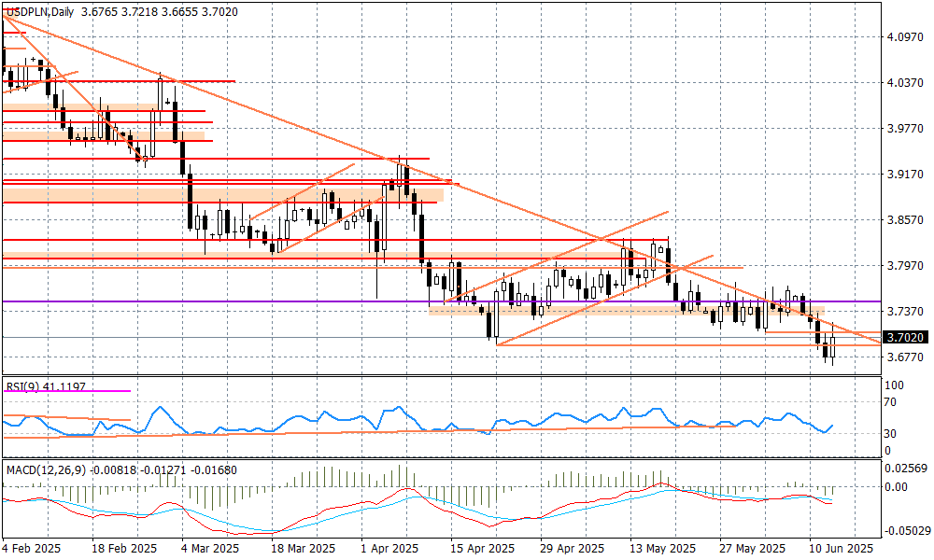Image resolution: width=934 pixels, height=560 pixels.
Task: Click the RSI 100 level label
Action: (894, 385)
